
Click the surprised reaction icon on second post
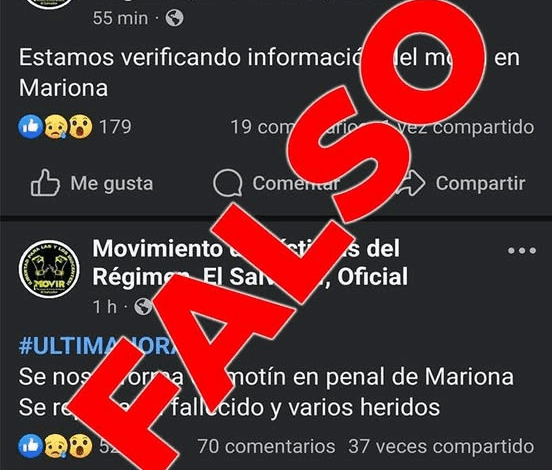point(81,446)
